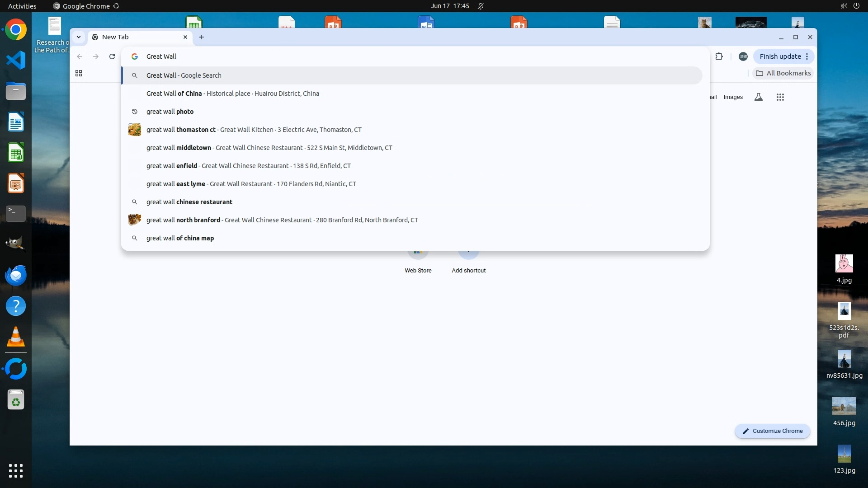The height and width of the screenshot is (488, 868).
Task: Click the Customize Chrome button
Action: click(x=772, y=431)
